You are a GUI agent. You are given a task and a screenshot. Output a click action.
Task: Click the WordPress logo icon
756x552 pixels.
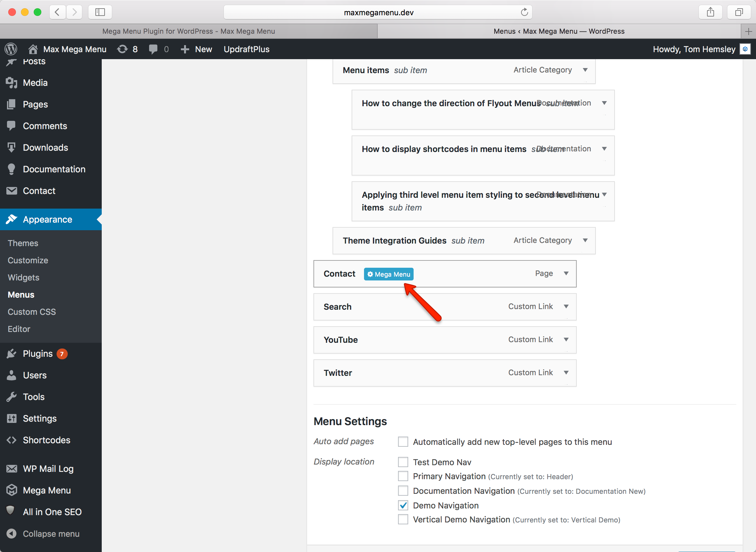tap(11, 49)
